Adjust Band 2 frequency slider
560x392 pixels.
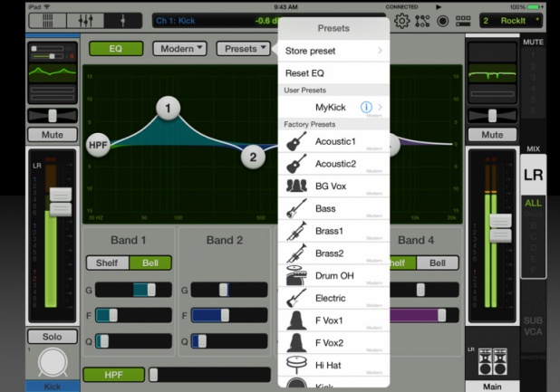click(229, 315)
